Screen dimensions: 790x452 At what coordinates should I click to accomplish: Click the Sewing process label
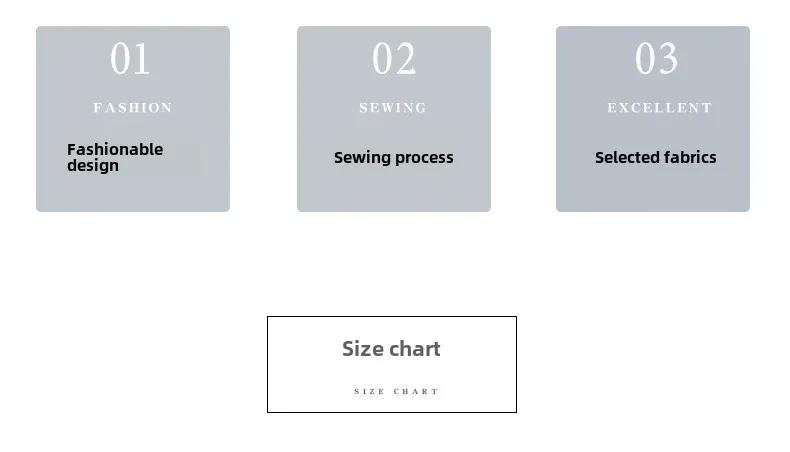coord(393,158)
